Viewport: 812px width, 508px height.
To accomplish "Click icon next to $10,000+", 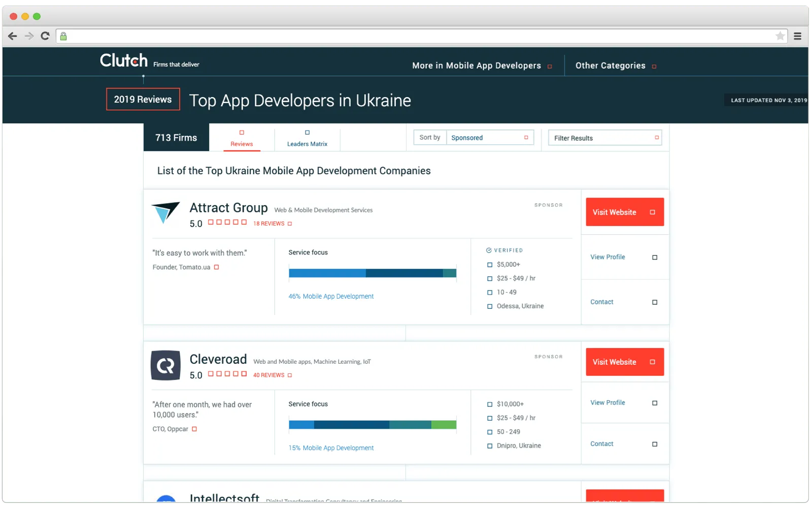I will pos(490,404).
